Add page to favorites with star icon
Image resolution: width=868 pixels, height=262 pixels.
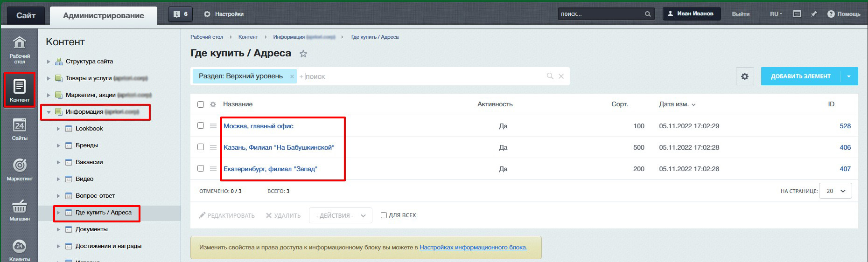pos(303,54)
